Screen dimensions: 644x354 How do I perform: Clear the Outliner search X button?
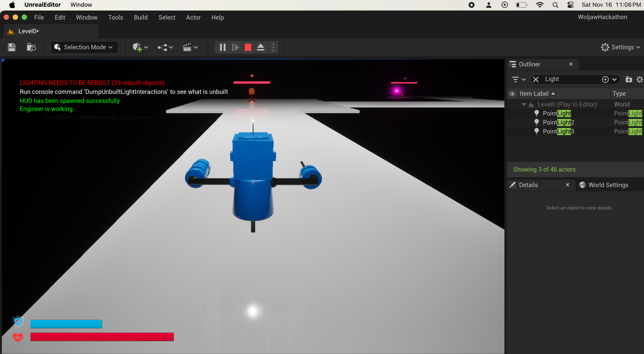point(536,79)
